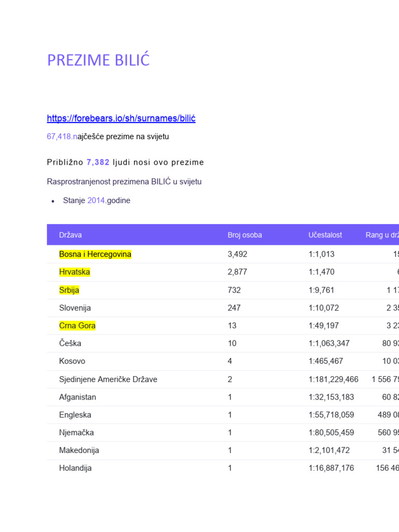399x532 pixels.
Task: Click the frequency value 1:49,197
Action: pos(324,326)
